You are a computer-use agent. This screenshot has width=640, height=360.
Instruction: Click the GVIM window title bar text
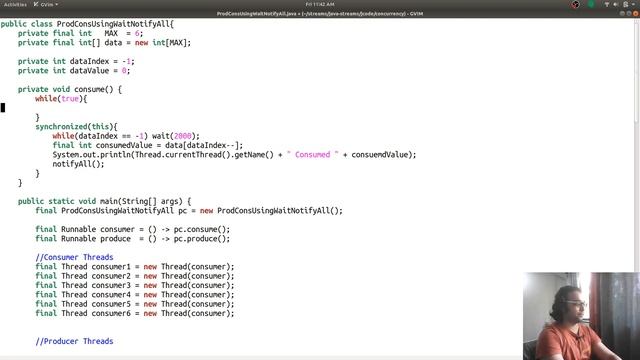click(x=320, y=13)
